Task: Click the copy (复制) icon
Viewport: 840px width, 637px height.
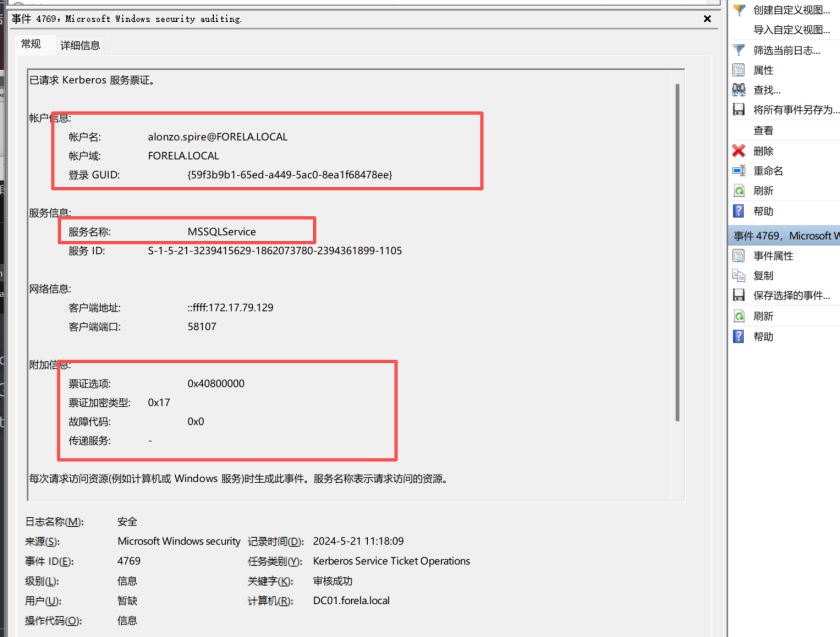Action: (x=739, y=275)
